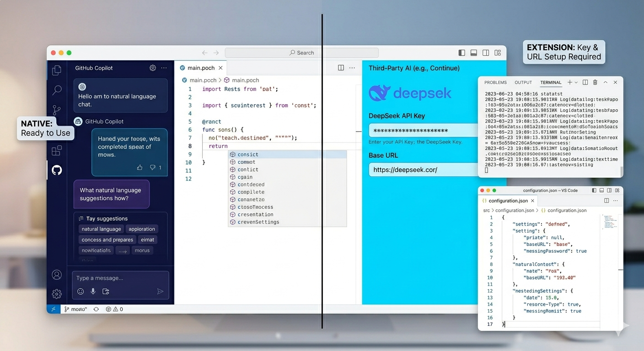
Task: Split the configuration.json editor
Action: (606, 201)
